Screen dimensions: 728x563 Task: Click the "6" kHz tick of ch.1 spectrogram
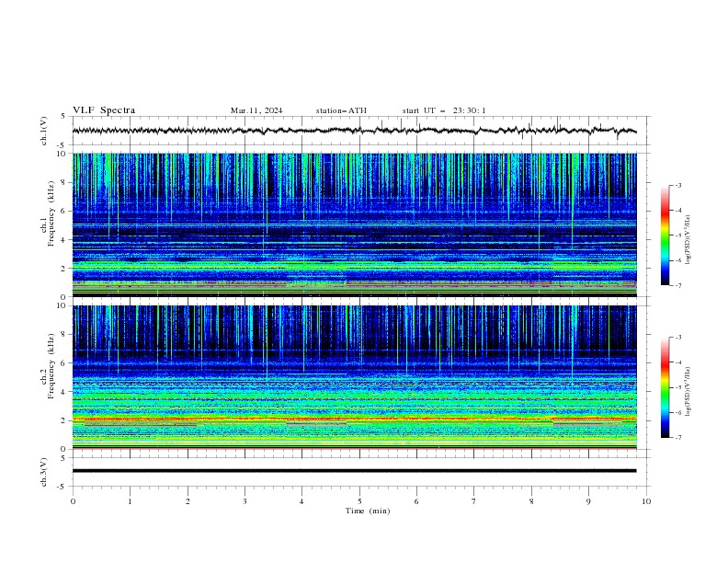(65, 211)
